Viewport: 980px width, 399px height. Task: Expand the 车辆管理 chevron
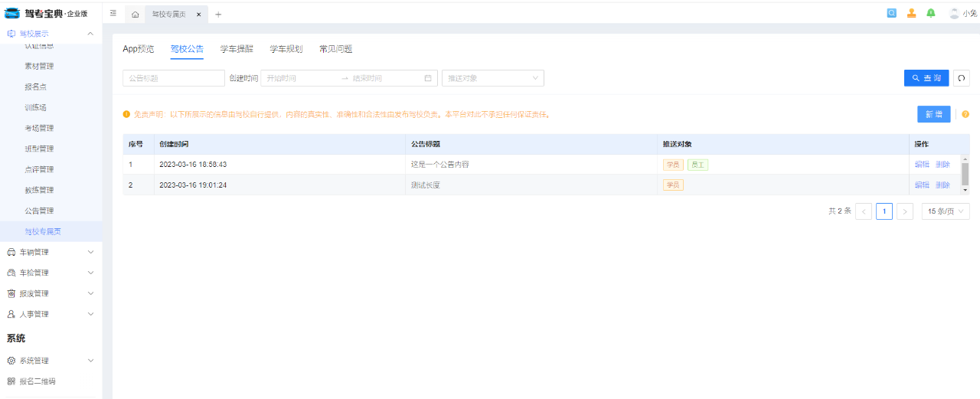tap(90, 252)
